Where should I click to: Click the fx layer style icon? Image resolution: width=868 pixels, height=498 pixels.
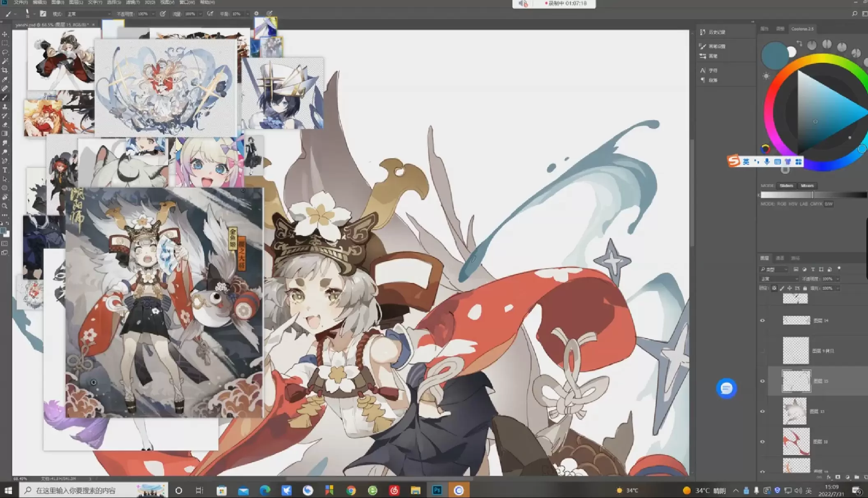829,477
